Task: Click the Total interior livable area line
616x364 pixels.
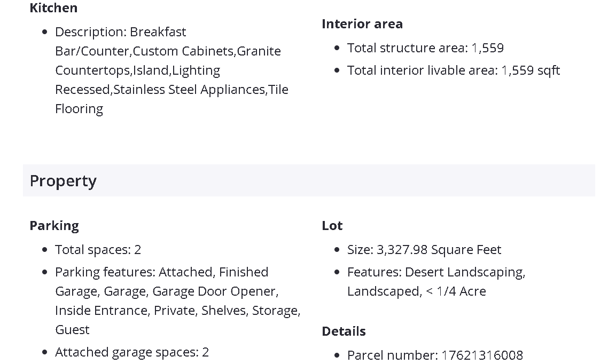Action: (x=453, y=70)
